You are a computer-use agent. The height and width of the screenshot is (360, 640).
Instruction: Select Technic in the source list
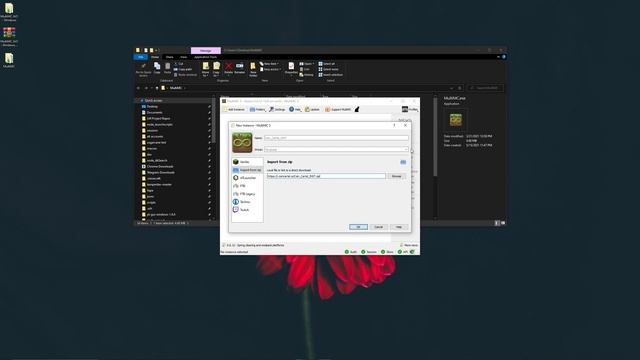coord(247,202)
